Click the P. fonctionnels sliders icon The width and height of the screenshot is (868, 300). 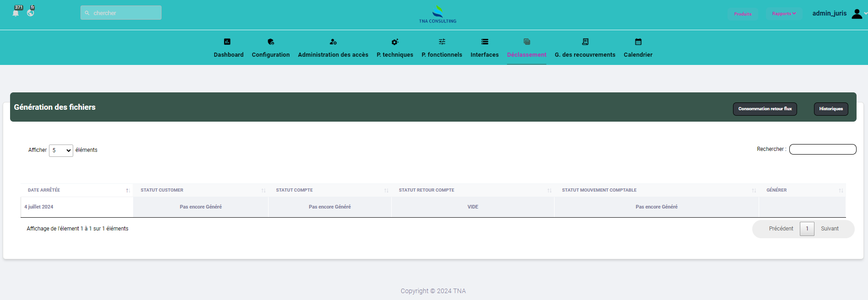coord(442,42)
